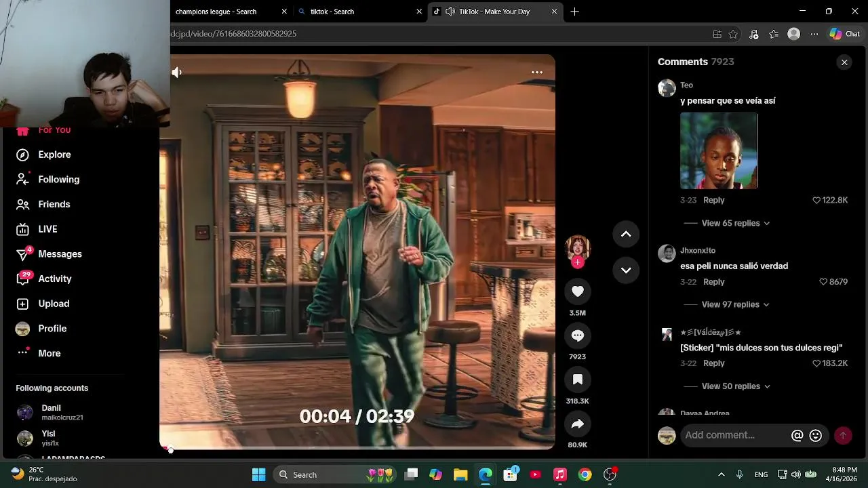
Task: Insert a mention with the @ icon
Action: (x=797, y=436)
